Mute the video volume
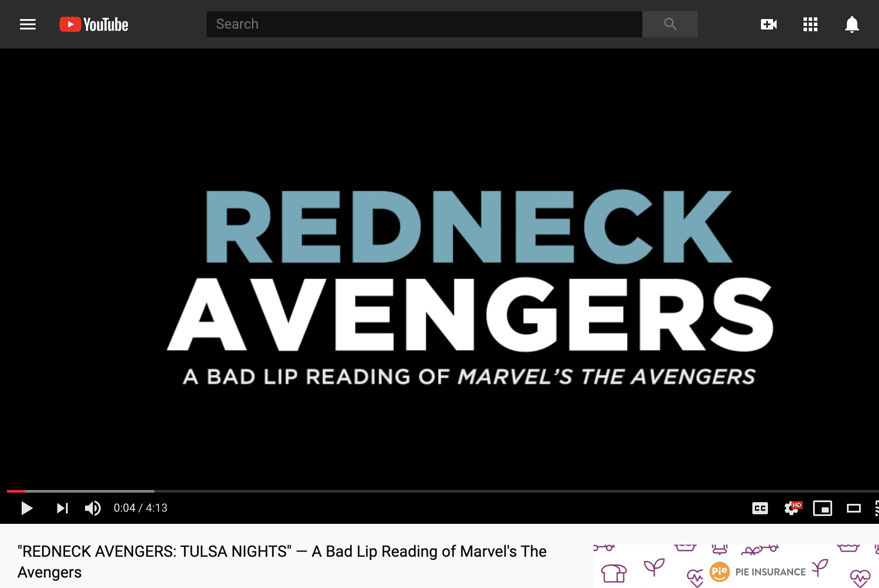The width and height of the screenshot is (879, 588). (92, 508)
